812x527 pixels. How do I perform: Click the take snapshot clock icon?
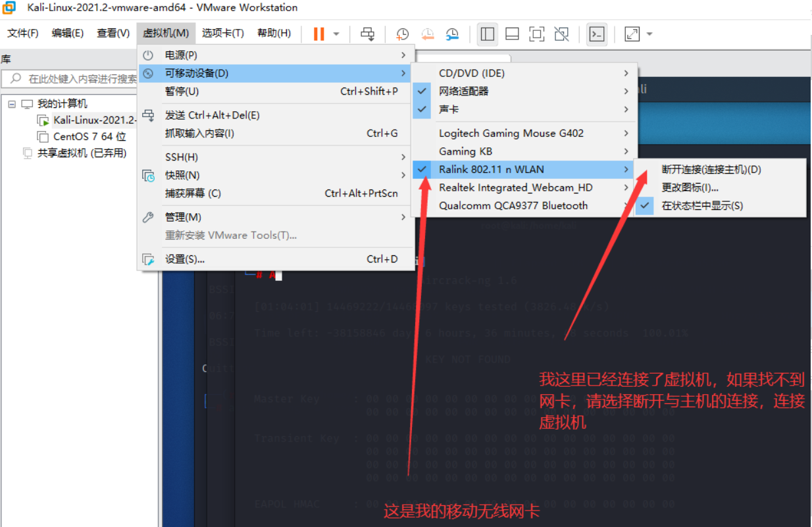[402, 34]
